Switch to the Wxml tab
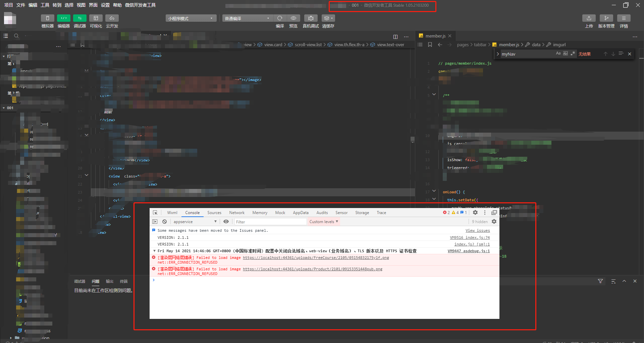The image size is (644, 343). click(172, 213)
